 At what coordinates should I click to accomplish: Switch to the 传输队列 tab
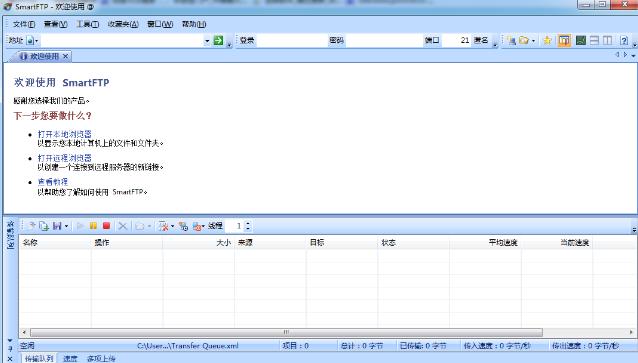(39, 359)
